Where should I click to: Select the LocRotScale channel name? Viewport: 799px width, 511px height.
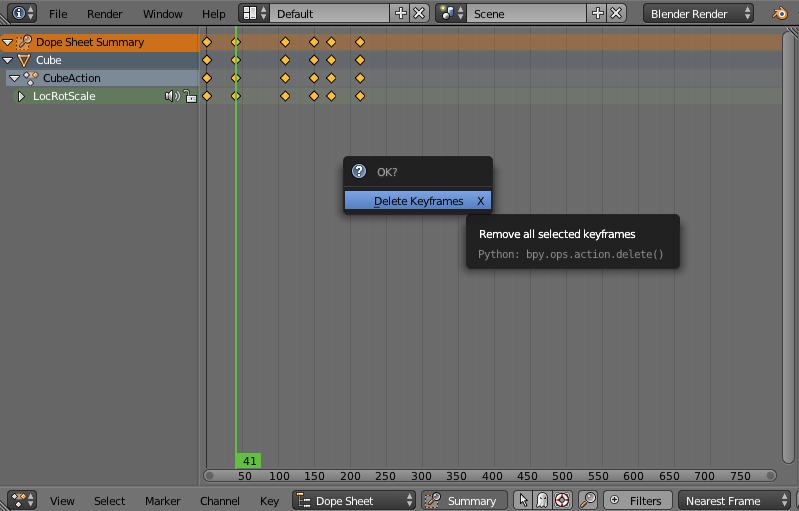tap(64, 96)
